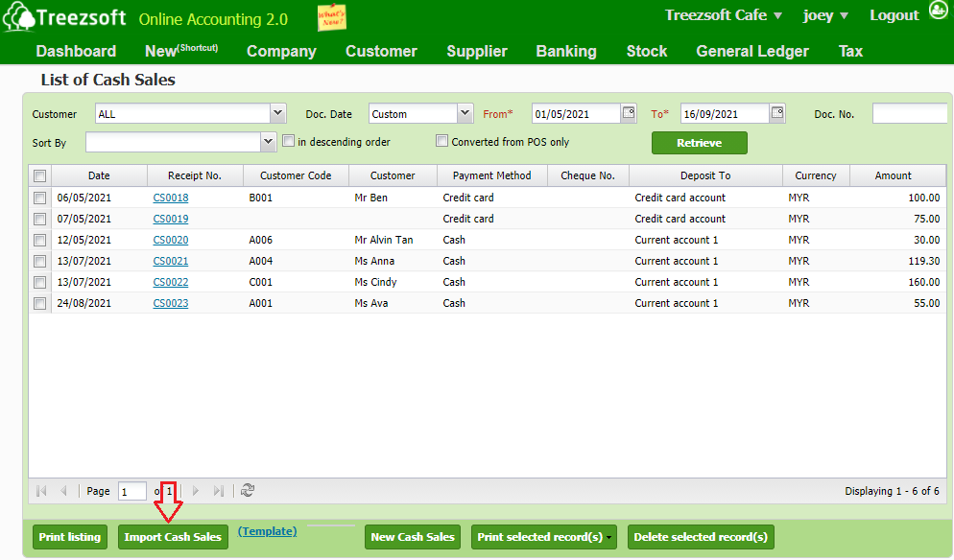Viewport: 954px width, 560px height.
Task: Open the Customer filter dropdown
Action: tap(277, 113)
